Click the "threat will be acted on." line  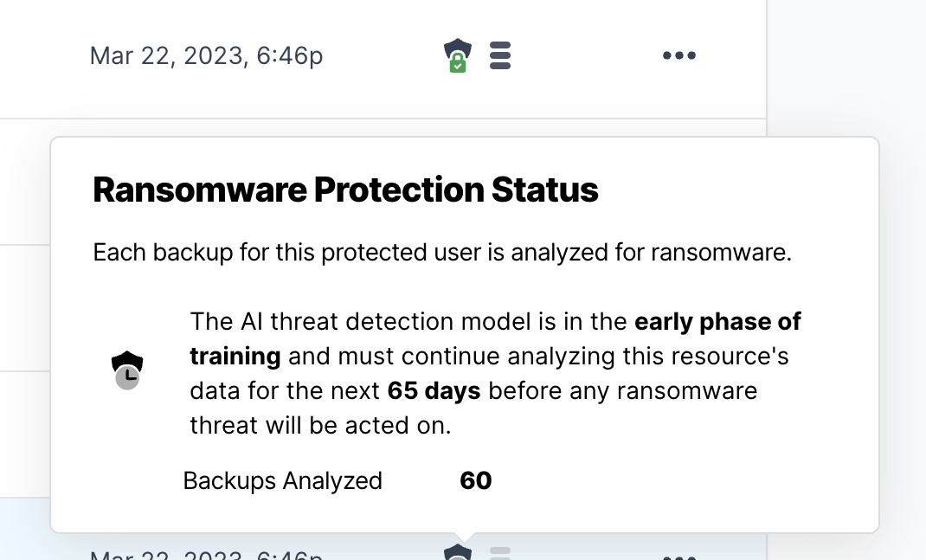pyautogui.click(x=321, y=425)
